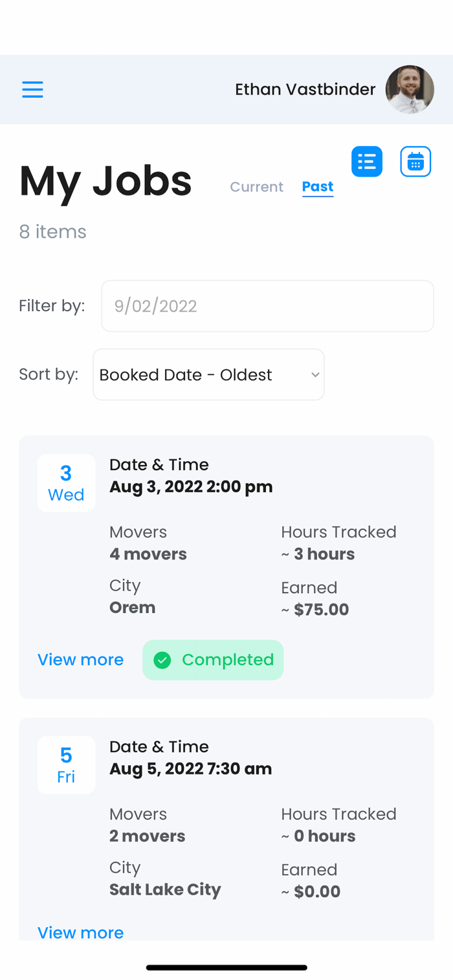This screenshot has height=980, width=453.
Task: Click the green checkmark icon in Completed badge
Action: [x=162, y=660]
